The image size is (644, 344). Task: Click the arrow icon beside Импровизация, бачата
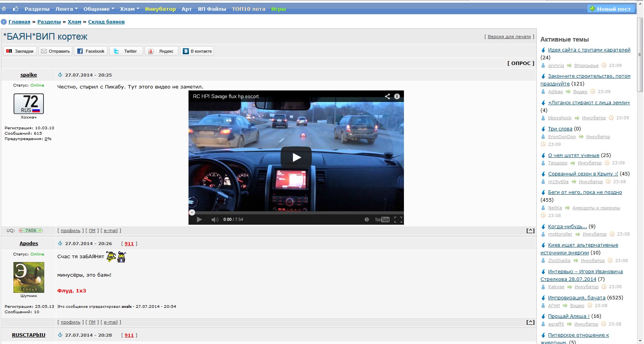click(x=543, y=298)
